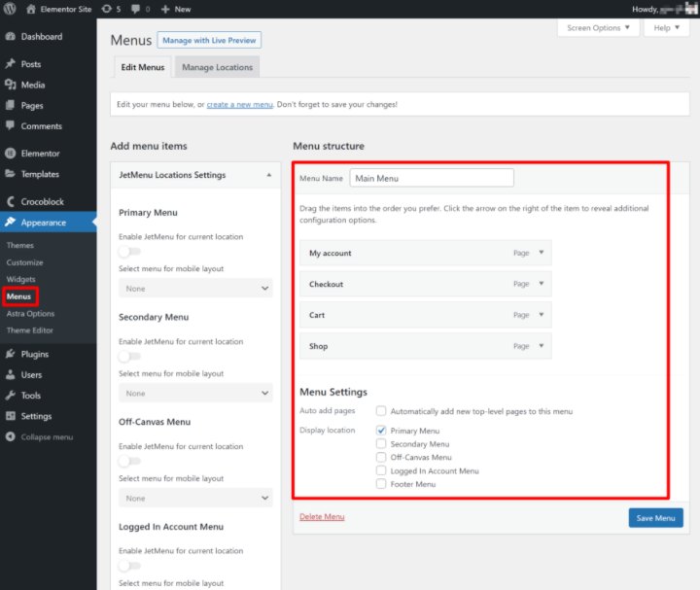Viewport: 700px width, 590px height.
Task: Click the Posts pin icon
Action: [11, 64]
